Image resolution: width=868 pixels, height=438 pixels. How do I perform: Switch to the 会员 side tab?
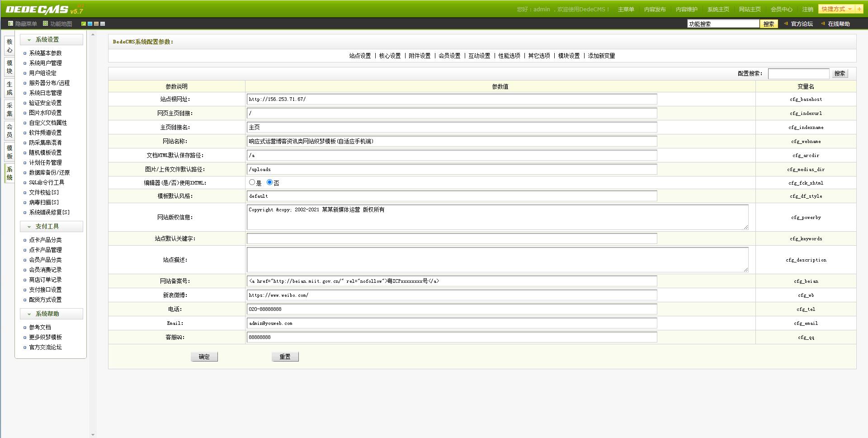coord(9,131)
